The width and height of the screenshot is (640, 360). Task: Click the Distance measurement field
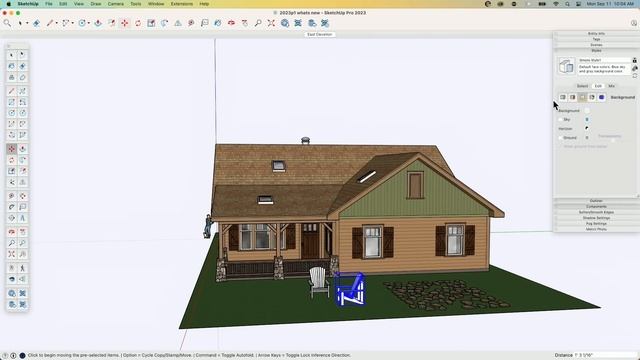pos(605,355)
